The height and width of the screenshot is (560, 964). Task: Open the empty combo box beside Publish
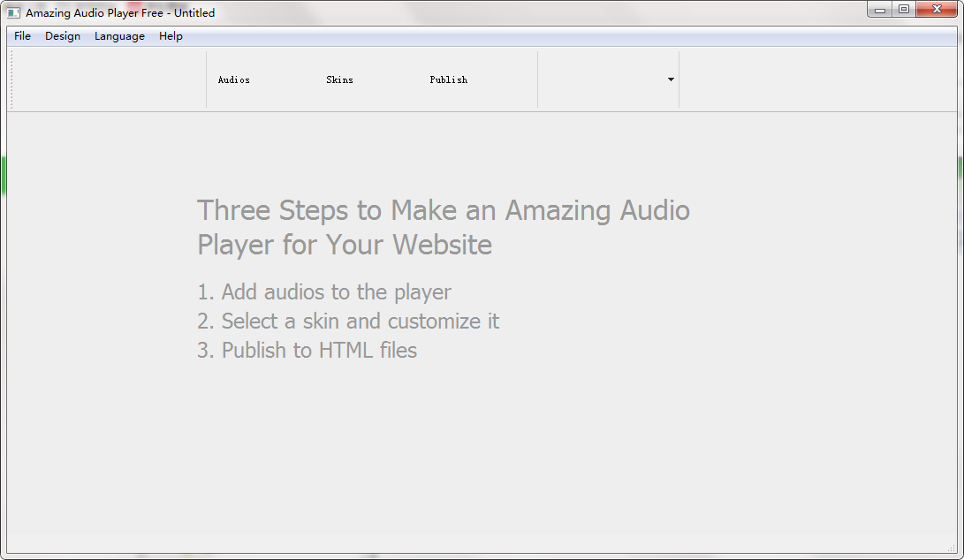point(610,79)
